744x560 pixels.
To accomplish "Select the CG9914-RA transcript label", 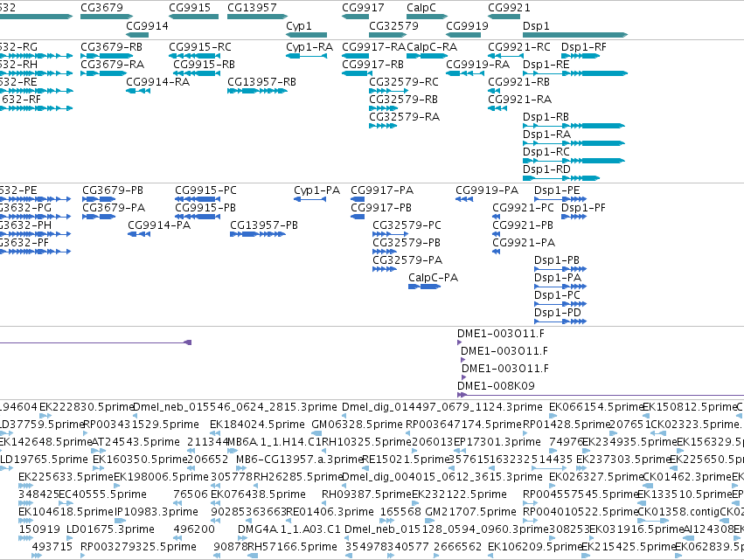I will (x=158, y=82).
